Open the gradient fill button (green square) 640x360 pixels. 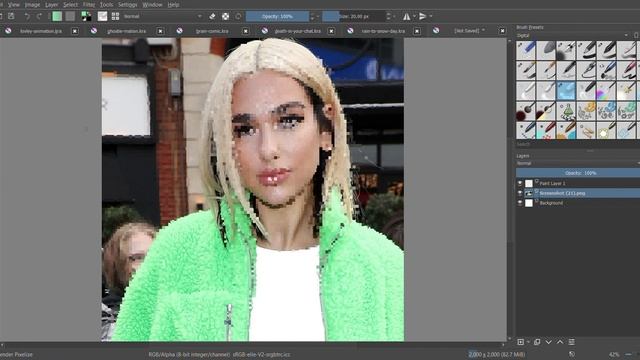coord(57,16)
